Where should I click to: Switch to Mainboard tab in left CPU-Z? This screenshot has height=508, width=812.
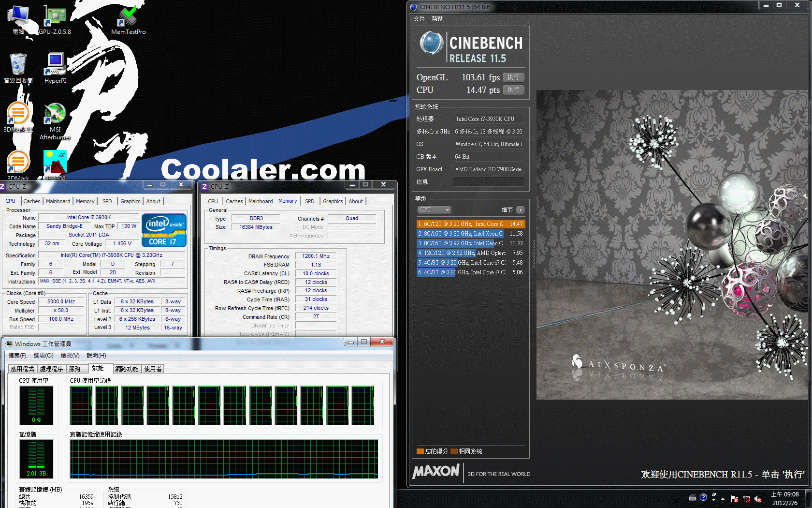tap(58, 201)
